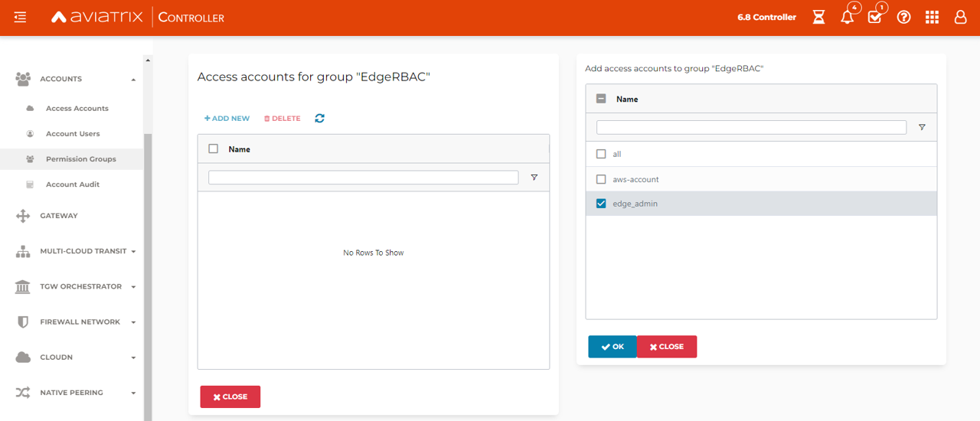Screen dimensions: 980x421
Task: Toggle header select-all checkbox in add accounts table
Action: click(601, 99)
